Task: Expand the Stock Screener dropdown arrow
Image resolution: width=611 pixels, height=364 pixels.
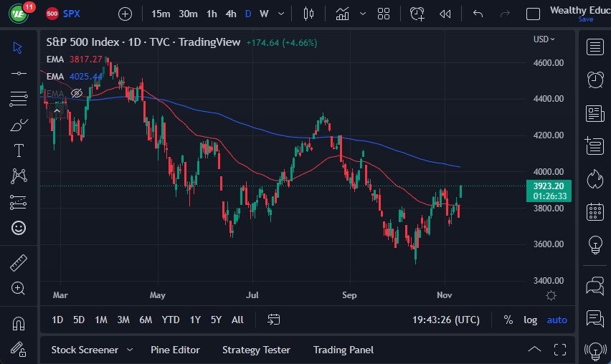Action: tap(130, 350)
